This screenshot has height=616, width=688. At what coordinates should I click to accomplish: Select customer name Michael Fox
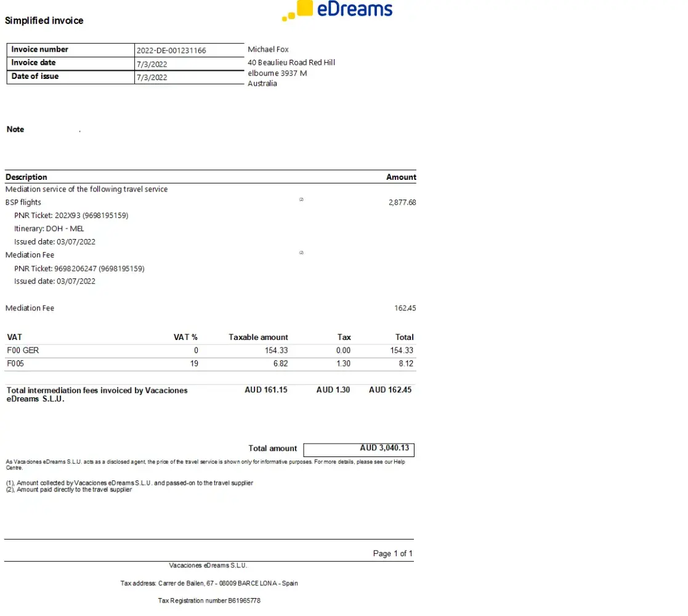pos(268,49)
